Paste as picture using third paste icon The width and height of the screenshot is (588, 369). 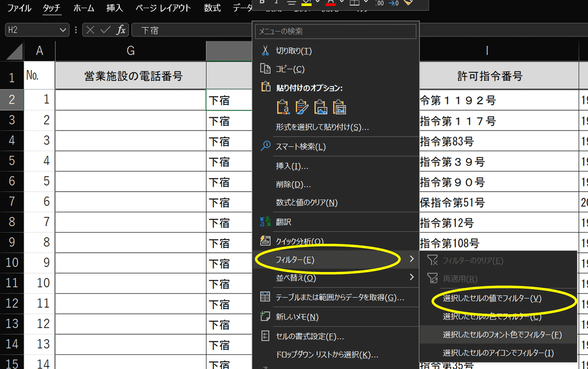(x=321, y=107)
